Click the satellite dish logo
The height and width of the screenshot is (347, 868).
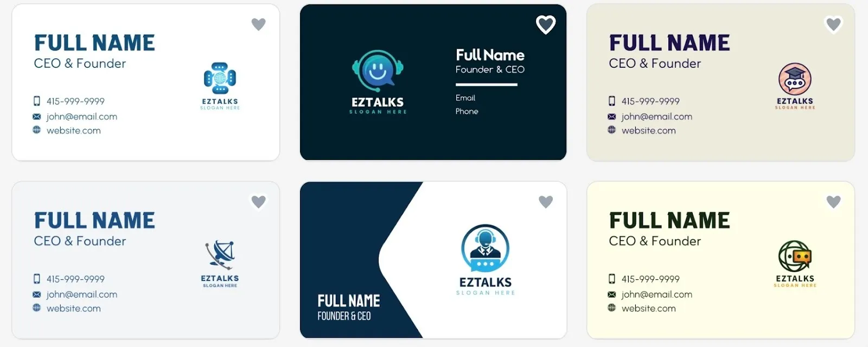(x=220, y=255)
